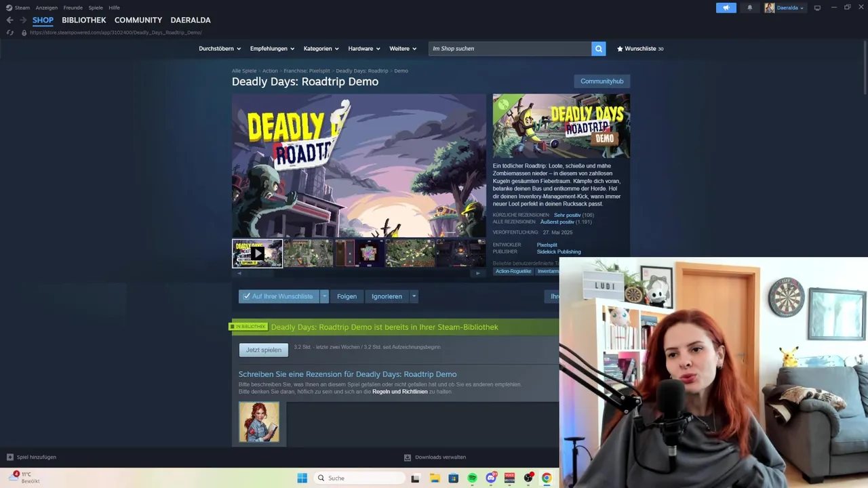Click the weather widget showing 11°C
This screenshot has width=868, height=488.
[24, 477]
